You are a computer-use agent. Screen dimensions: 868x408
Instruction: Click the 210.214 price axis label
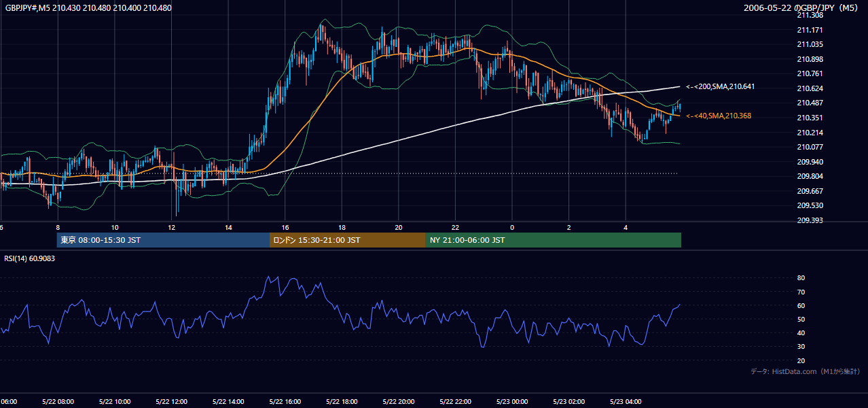coord(809,133)
